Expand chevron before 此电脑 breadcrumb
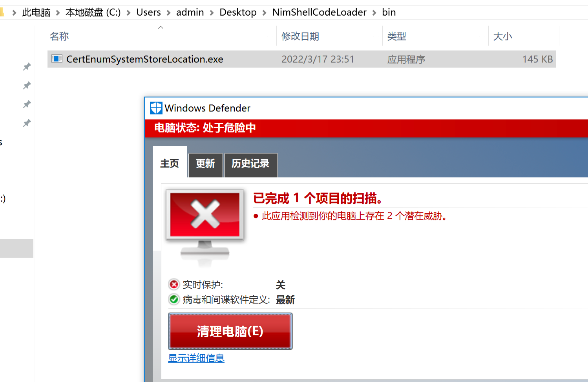Image resolution: width=588 pixels, height=382 pixels. (14, 13)
